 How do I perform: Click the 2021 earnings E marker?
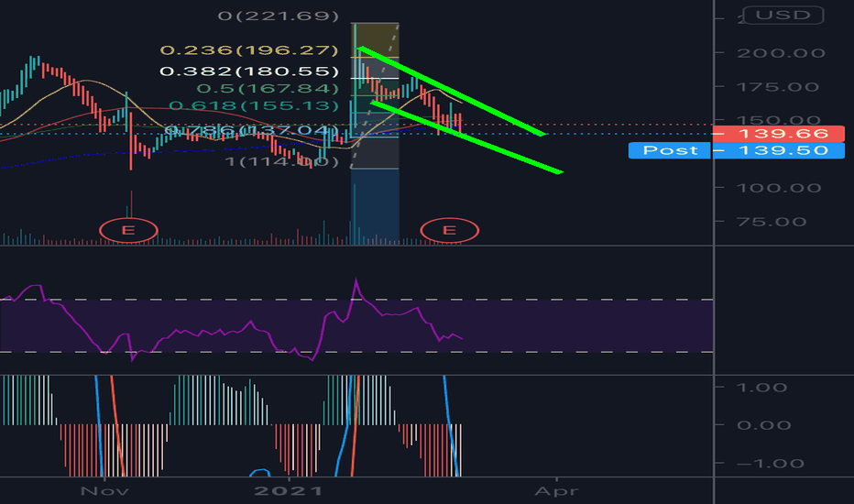[449, 231]
